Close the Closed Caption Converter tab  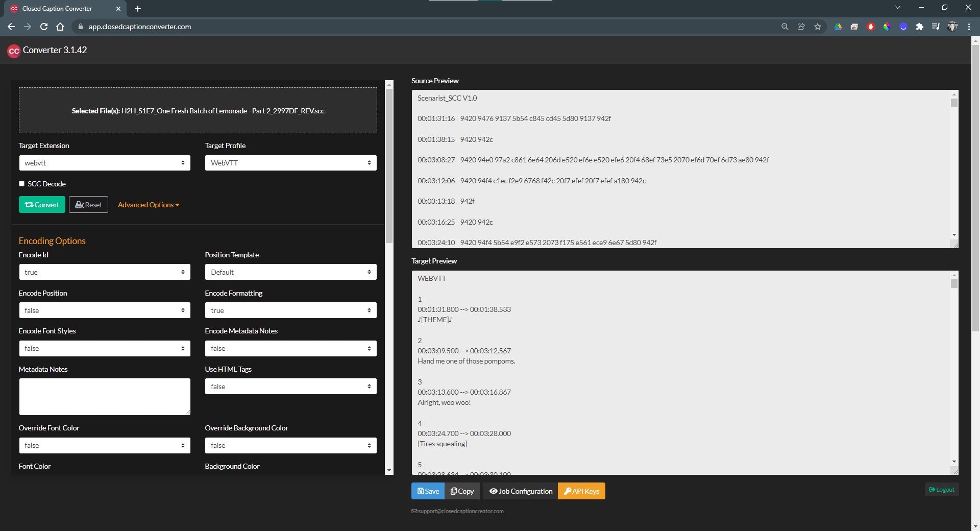118,9
